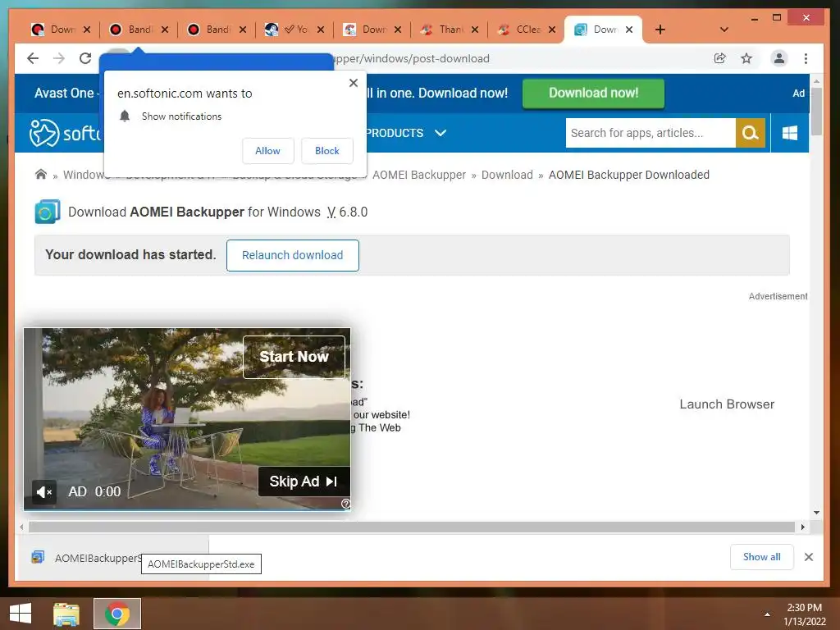Open Chrome's three-dot menu
This screenshot has height=630, width=840.
tap(806, 58)
